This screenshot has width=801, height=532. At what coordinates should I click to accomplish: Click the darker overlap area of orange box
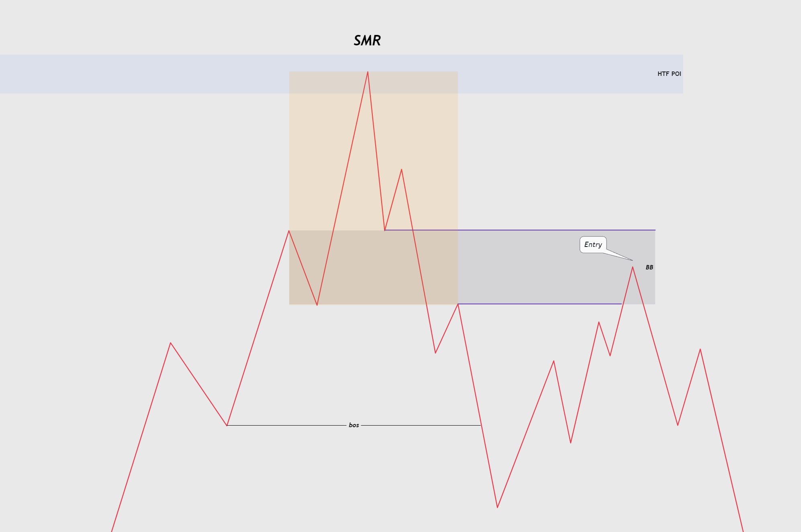[x=374, y=267]
